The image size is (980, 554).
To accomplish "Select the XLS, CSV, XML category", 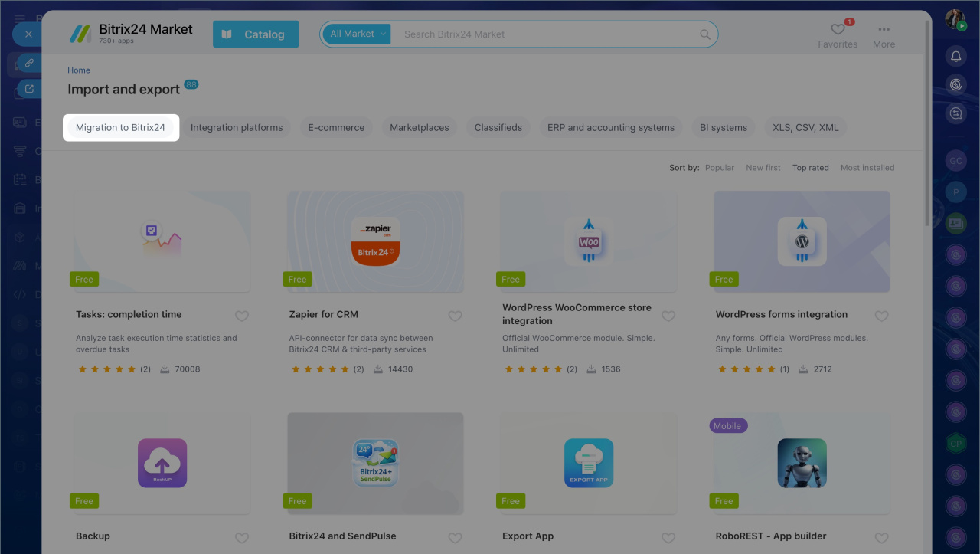I will coord(805,127).
